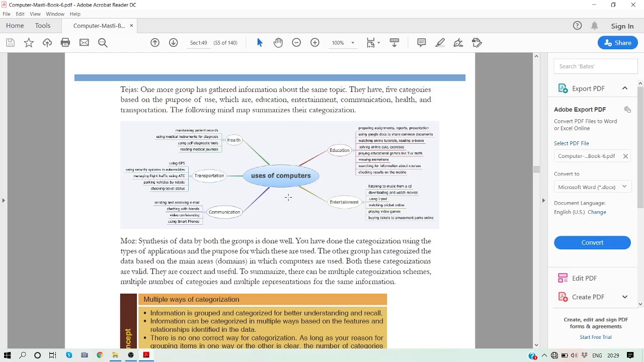Collapse the right tools pane arrow
The image size is (644, 362).
pos(543,200)
